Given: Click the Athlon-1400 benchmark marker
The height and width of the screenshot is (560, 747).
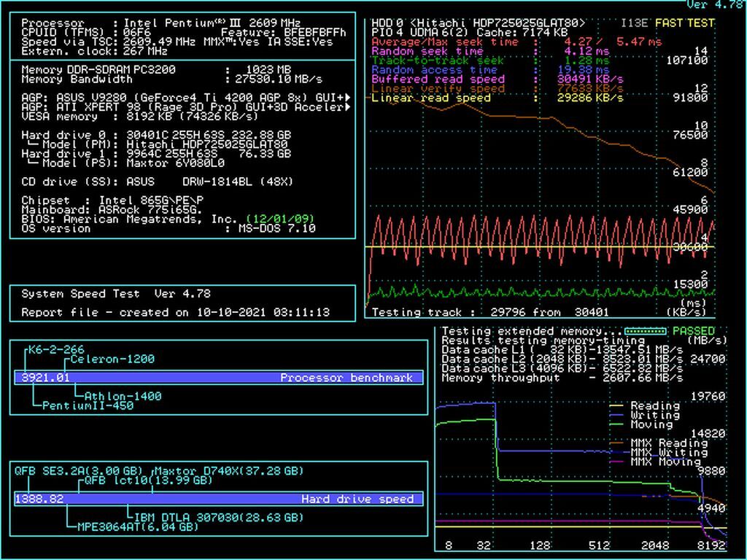Looking at the screenshot, I should 123,396.
